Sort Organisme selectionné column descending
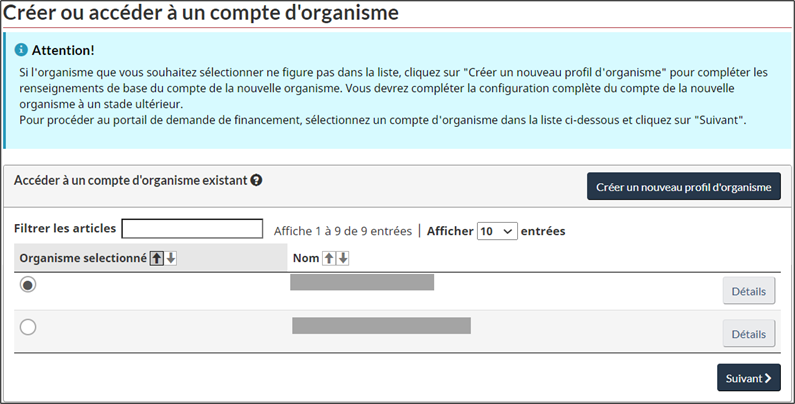This screenshot has height=404, width=795. pos(171,258)
